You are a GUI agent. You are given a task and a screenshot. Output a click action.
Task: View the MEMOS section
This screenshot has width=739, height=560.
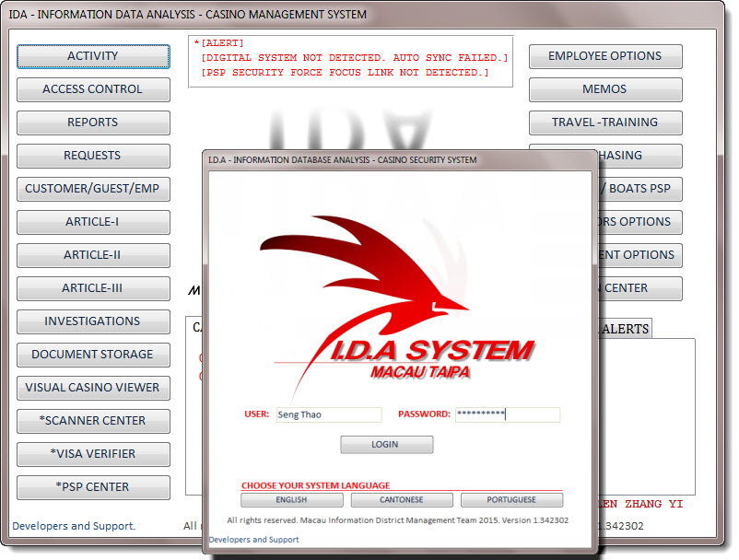[605, 89]
